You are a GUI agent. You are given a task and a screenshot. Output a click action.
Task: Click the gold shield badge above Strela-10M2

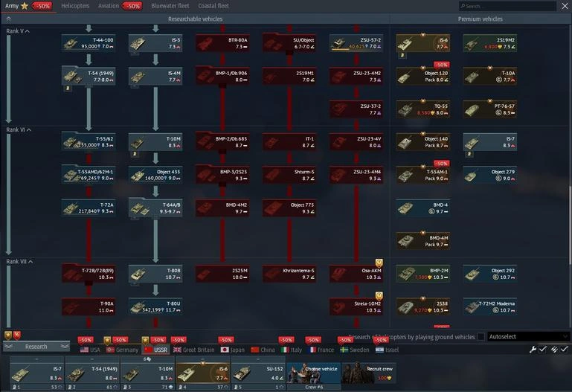[x=379, y=295]
